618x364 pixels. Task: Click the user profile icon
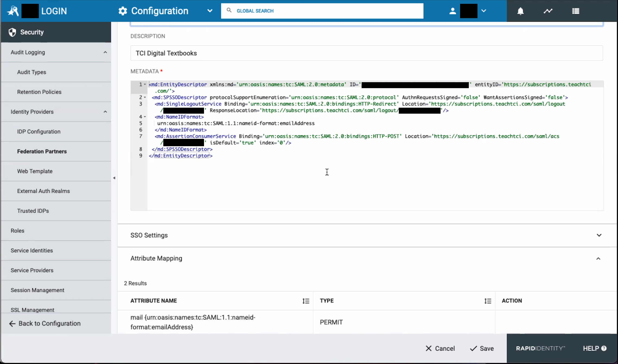pos(452,11)
